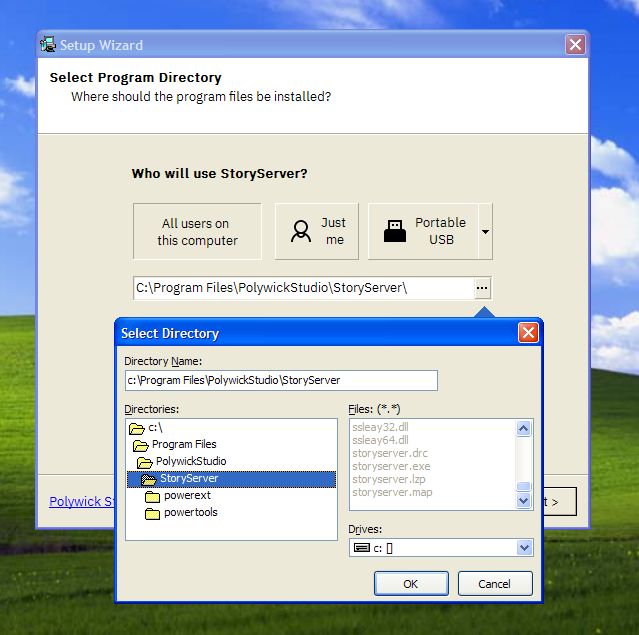Choose the Portable USB option
The image size is (639, 635).
pyautogui.click(x=423, y=231)
